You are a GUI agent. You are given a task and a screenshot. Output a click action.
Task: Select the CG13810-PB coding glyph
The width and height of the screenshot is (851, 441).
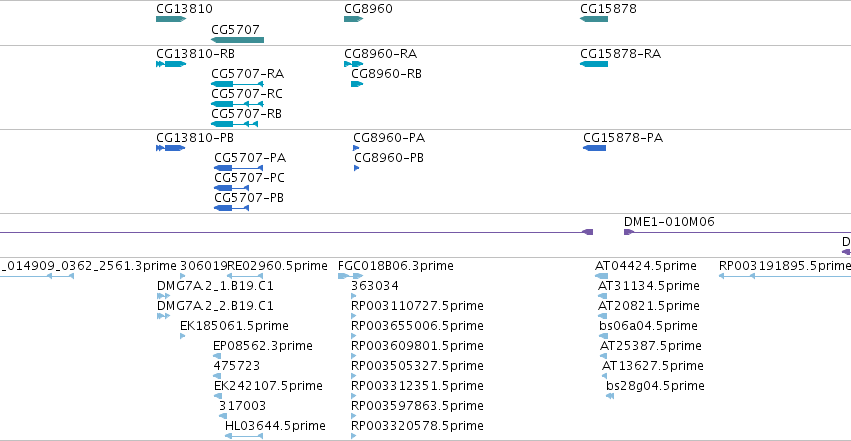170,148
